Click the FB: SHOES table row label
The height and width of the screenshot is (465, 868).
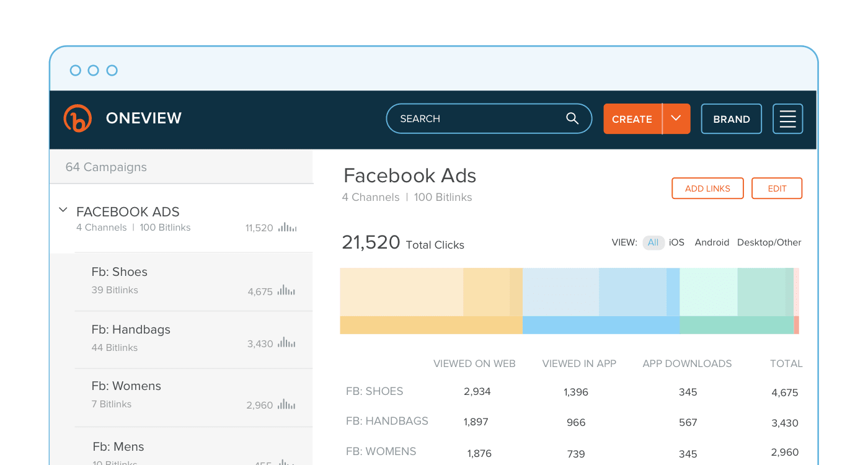[x=374, y=391]
